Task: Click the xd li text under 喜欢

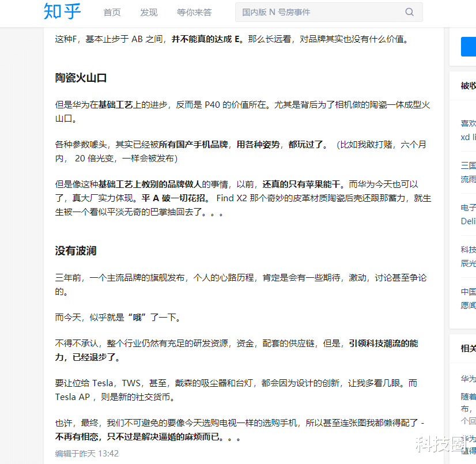Action: point(468,137)
